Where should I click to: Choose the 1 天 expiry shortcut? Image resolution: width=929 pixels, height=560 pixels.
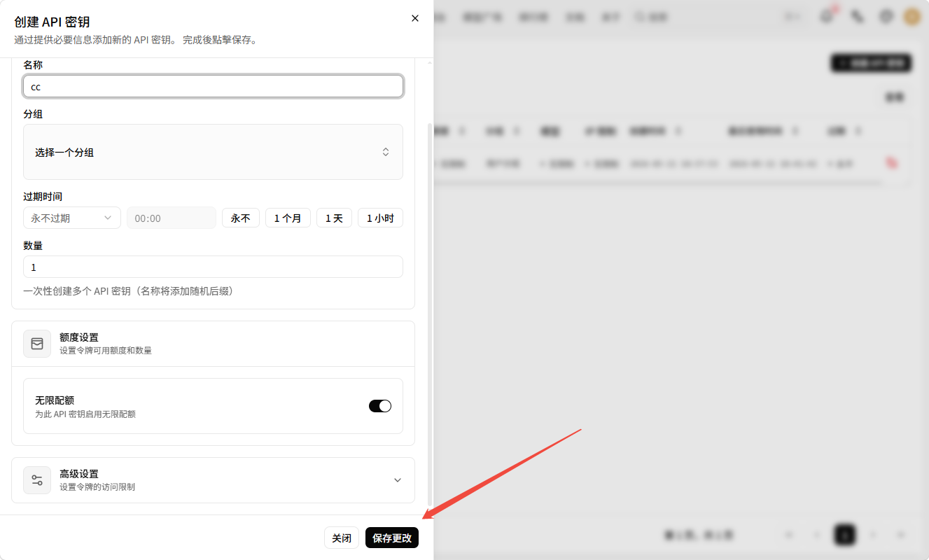(x=334, y=218)
